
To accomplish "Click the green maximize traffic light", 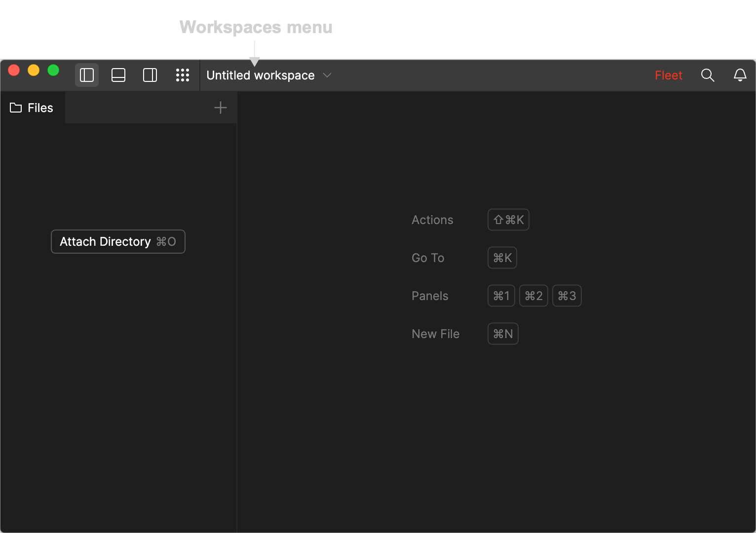I will coord(53,70).
